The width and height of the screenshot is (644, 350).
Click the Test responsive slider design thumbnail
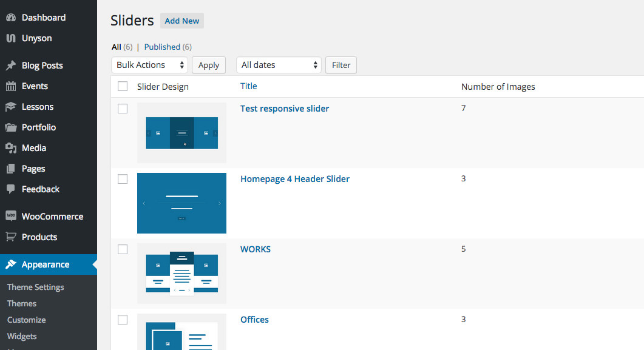[181, 133]
